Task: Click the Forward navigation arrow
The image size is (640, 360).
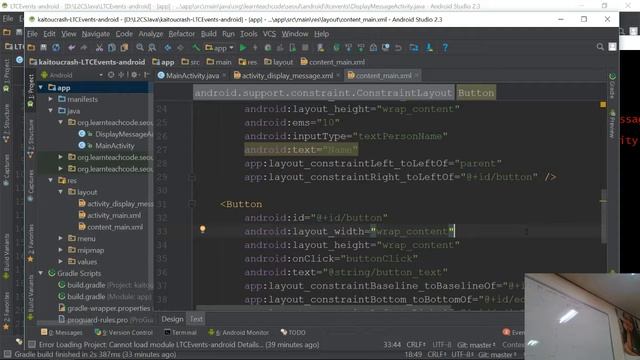Action: [x=180, y=48]
